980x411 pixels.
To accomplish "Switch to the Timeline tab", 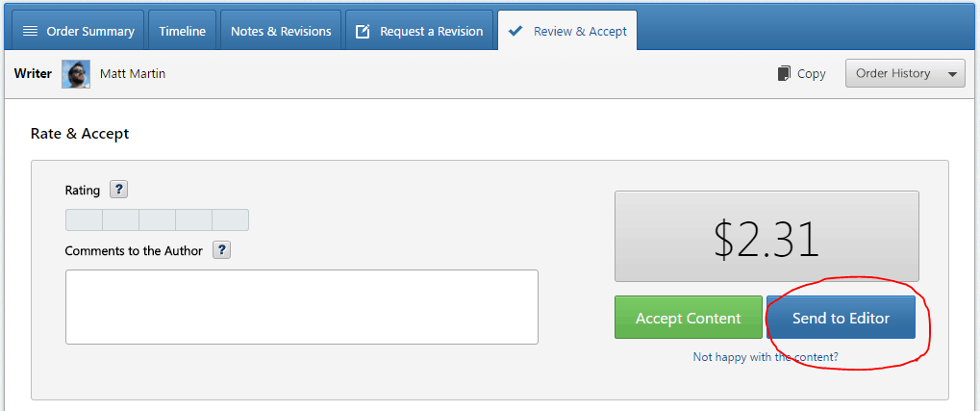I will click(x=183, y=32).
